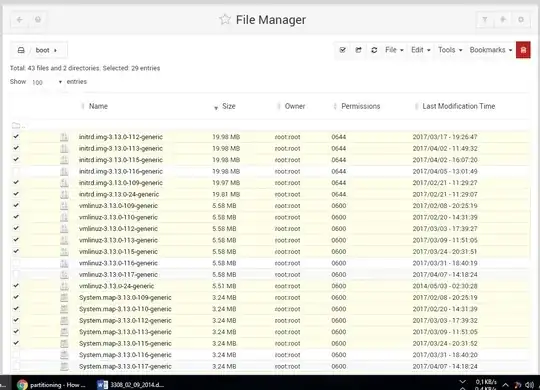Open the File menu

point(394,50)
